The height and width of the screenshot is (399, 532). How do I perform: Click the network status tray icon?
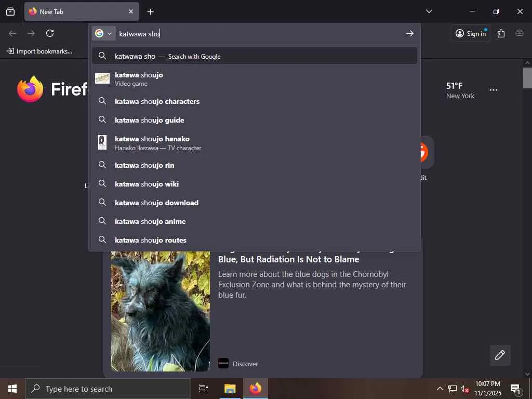tap(453, 389)
